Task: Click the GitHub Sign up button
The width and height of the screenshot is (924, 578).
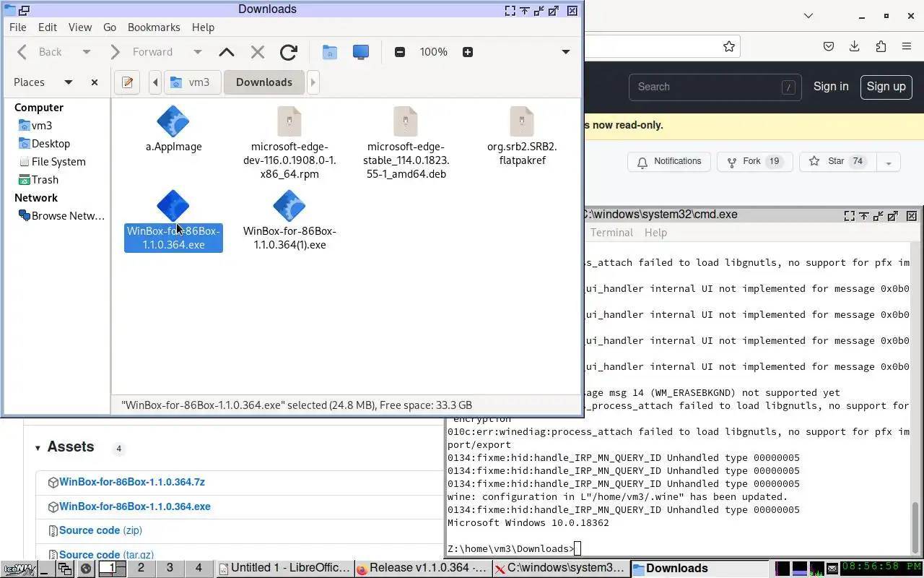Action: [886, 87]
